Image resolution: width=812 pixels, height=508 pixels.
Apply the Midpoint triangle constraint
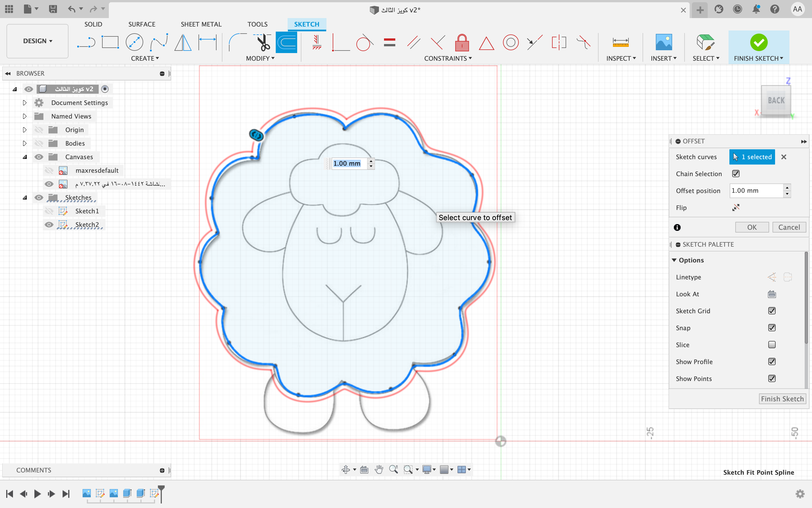click(486, 43)
